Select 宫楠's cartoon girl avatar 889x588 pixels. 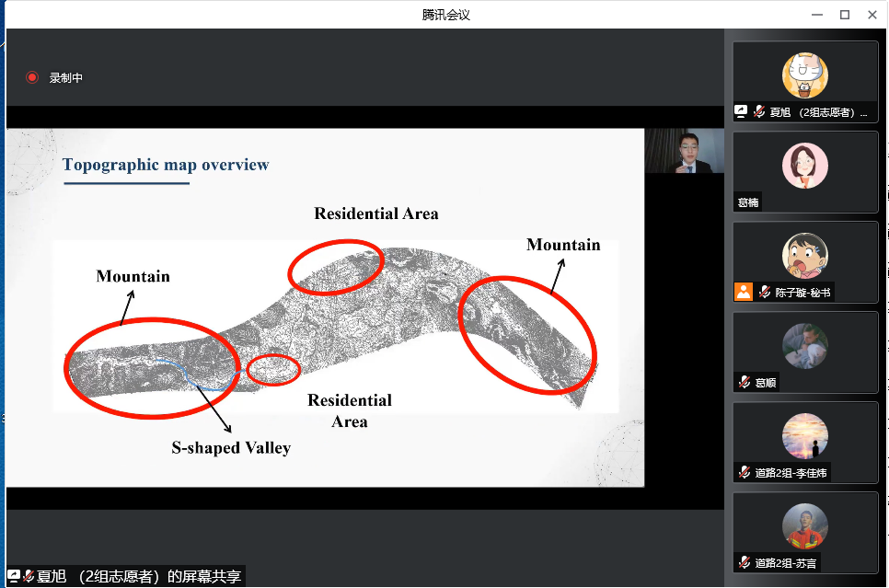tap(804, 166)
